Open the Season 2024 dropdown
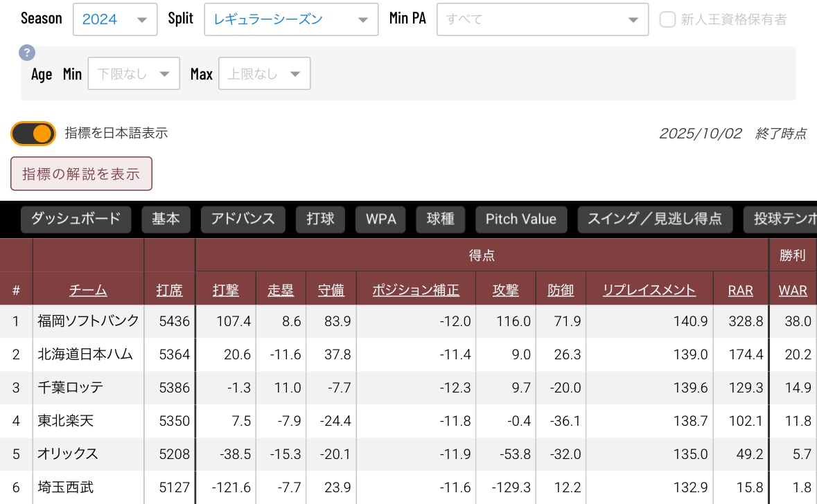The width and height of the screenshot is (817, 504). (x=114, y=19)
